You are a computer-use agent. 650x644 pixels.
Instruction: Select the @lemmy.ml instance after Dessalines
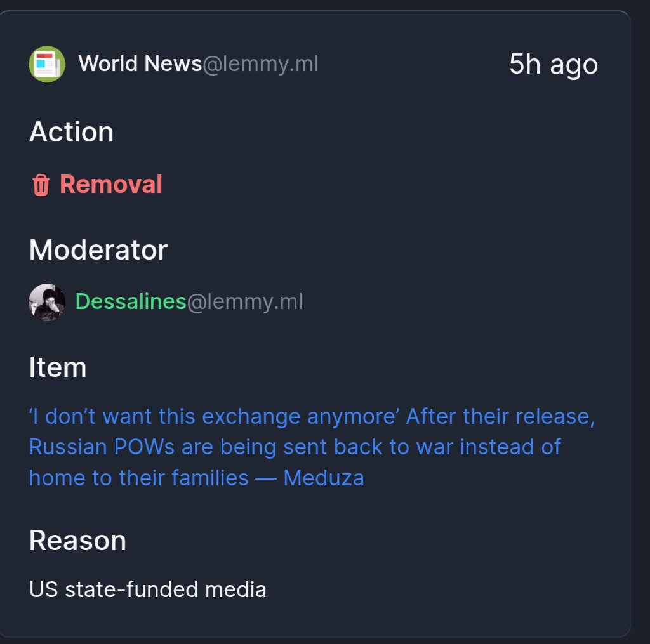click(x=245, y=301)
